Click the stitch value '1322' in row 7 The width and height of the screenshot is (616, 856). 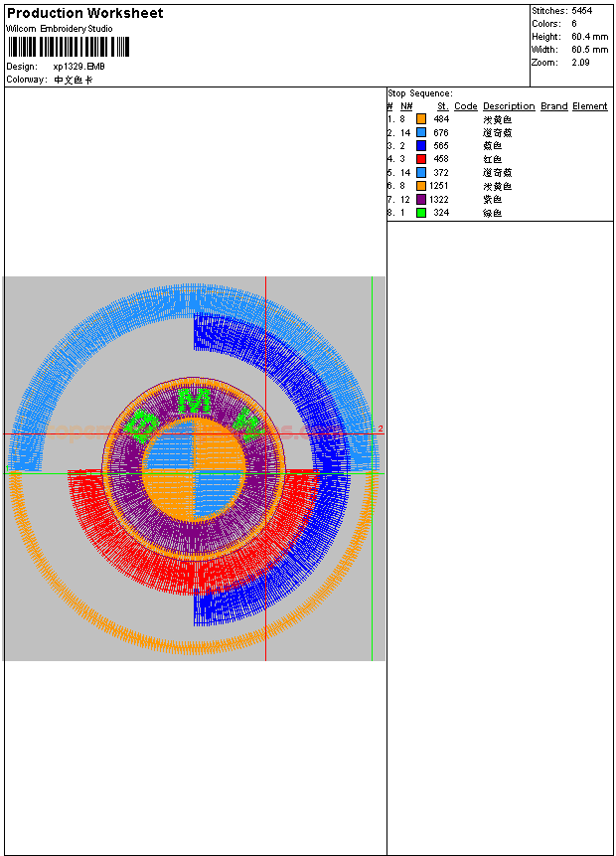tap(439, 199)
